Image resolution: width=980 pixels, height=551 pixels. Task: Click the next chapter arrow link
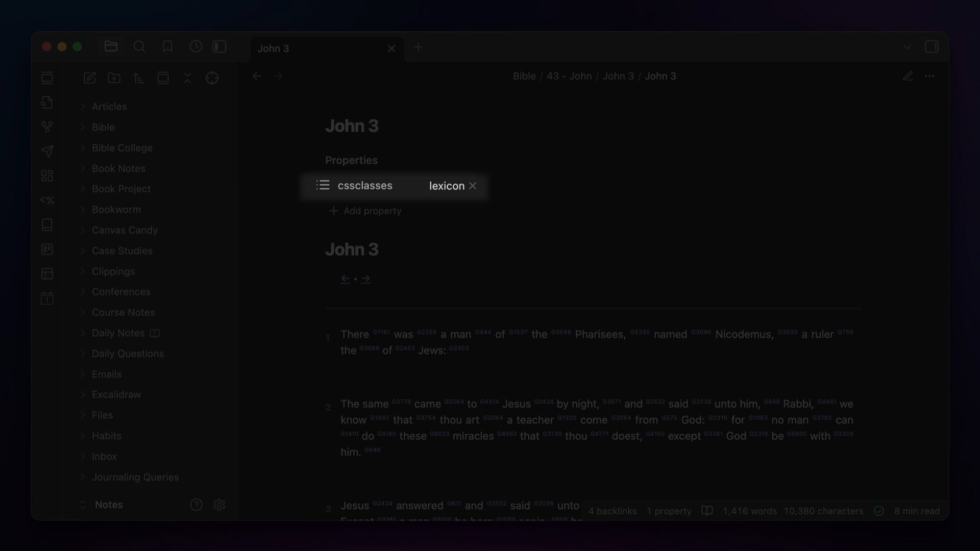tap(365, 279)
